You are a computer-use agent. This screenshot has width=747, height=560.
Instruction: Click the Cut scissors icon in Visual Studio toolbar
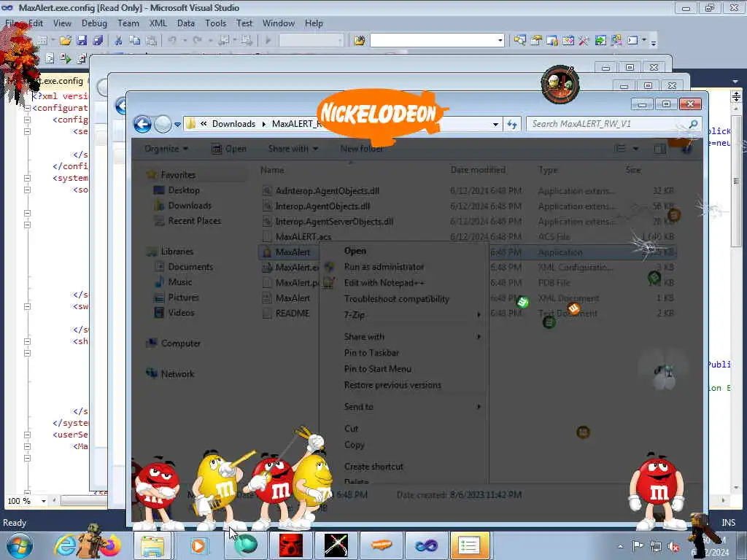coord(118,41)
